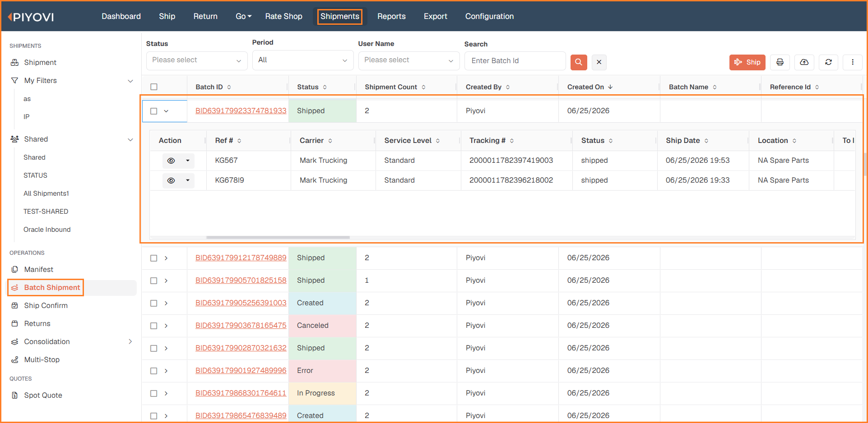Viewport: 868px width, 423px height.
Task: Open the Configuration menu
Action: click(489, 16)
